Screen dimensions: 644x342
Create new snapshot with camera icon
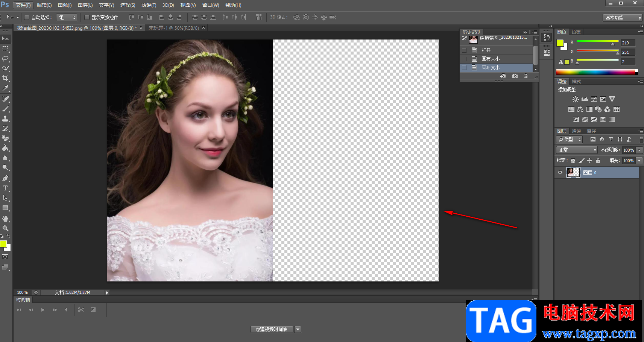[x=515, y=76]
